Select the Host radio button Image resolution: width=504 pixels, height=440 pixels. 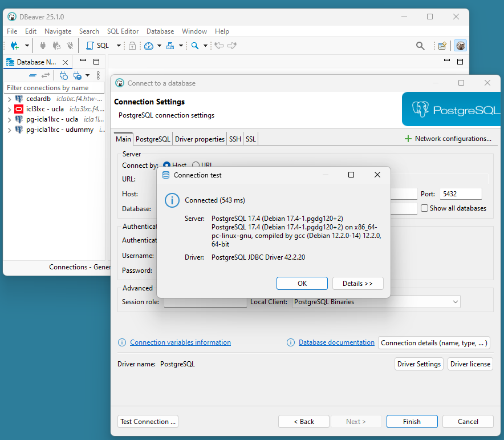click(x=166, y=165)
